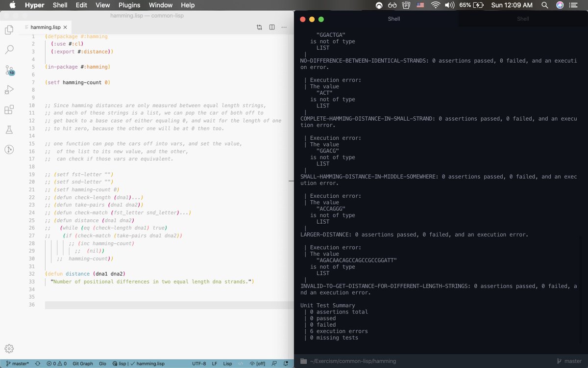588x368 pixels.
Task: Click Wi-Fi icon in menu bar
Action: click(435, 5)
